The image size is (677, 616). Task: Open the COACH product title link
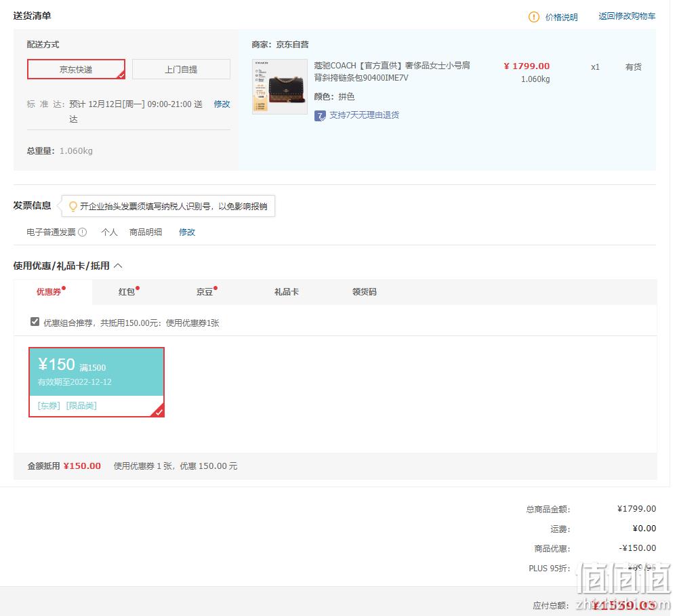click(392, 72)
